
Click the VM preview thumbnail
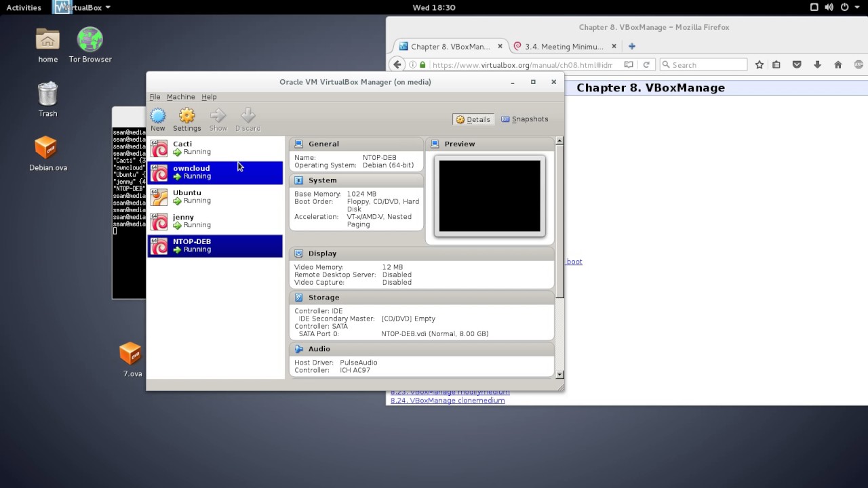coord(490,196)
